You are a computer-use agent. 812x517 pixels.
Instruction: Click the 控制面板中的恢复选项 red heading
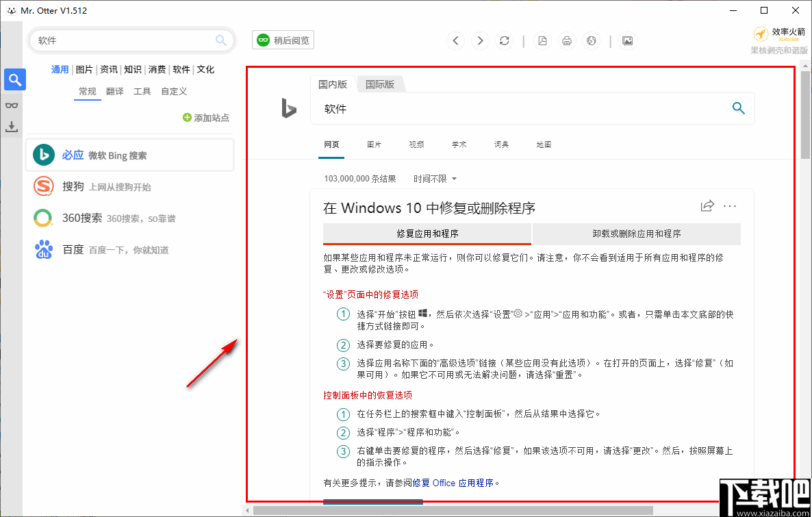tap(368, 395)
